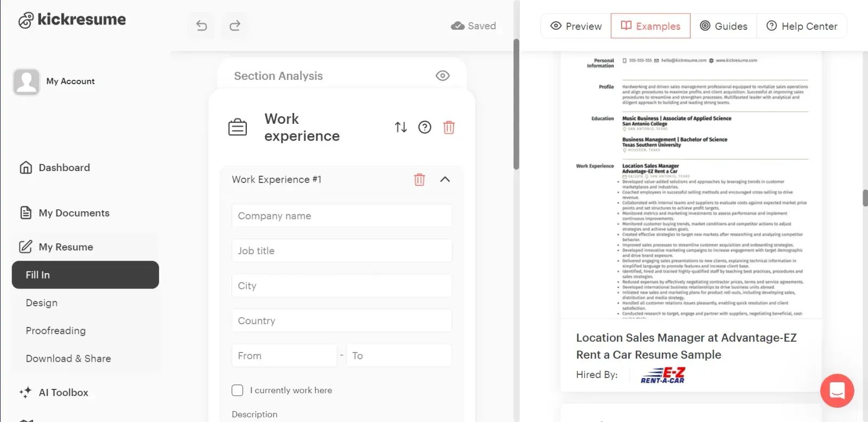Redo the last change
The height and width of the screenshot is (422, 868).
click(235, 26)
